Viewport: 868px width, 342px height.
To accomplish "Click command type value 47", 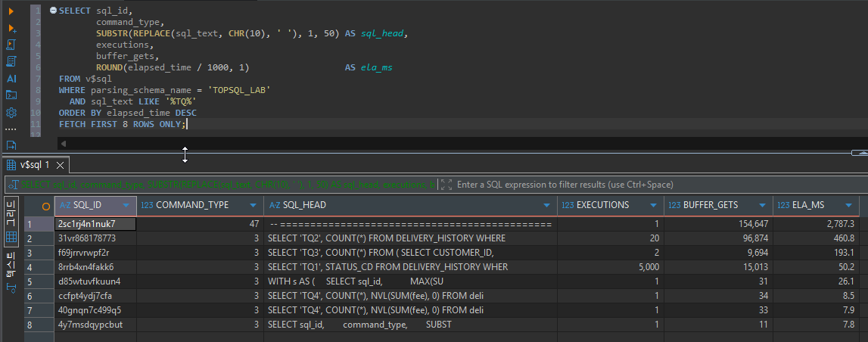I will [x=200, y=224].
